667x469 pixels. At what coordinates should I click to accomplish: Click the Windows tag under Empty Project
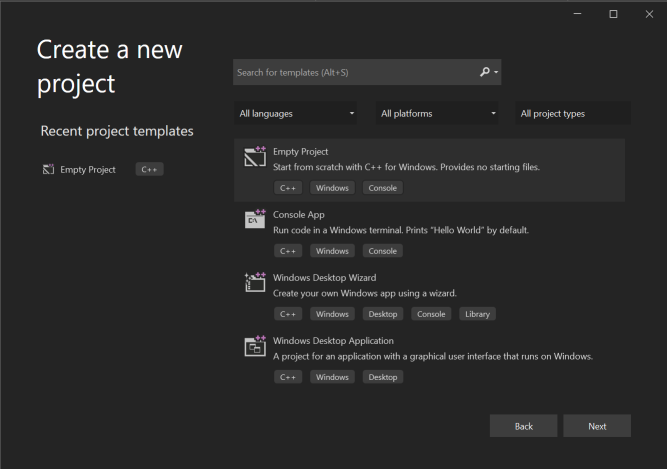click(x=332, y=188)
